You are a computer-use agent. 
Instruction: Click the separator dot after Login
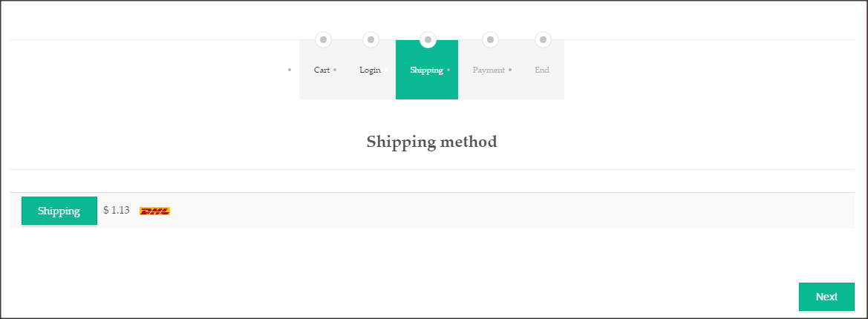(x=386, y=70)
